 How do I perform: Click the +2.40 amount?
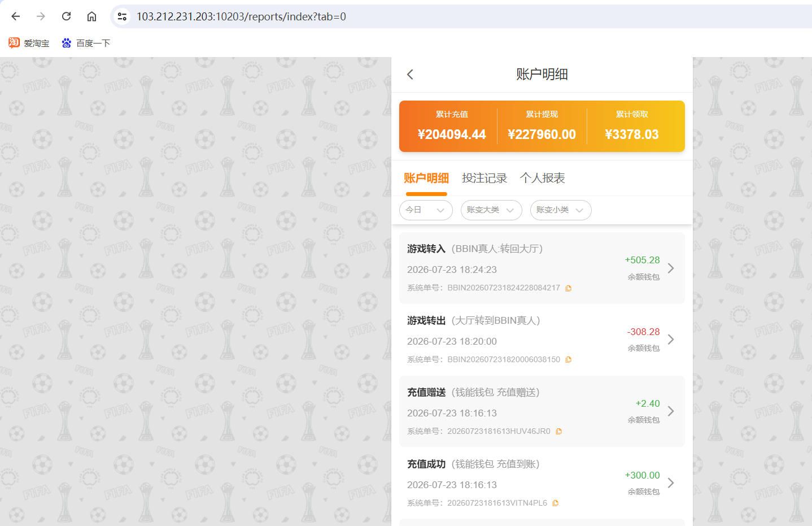648,403
